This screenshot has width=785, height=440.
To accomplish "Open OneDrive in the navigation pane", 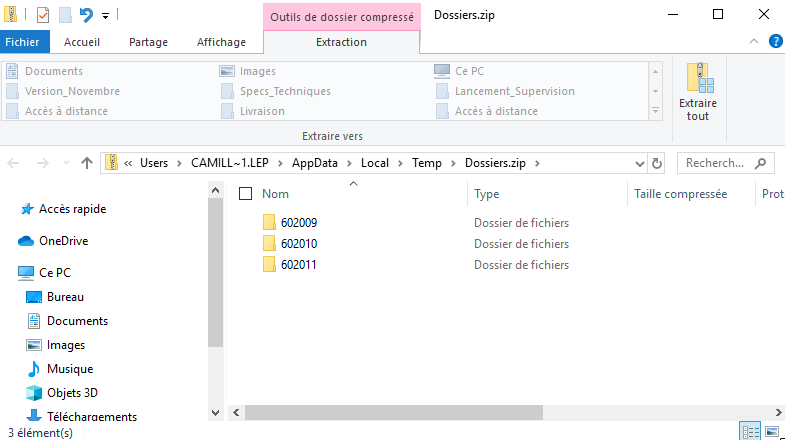I will 63,240.
